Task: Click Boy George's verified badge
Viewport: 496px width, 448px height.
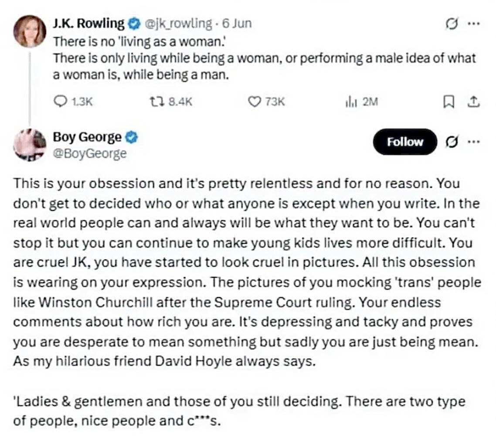Action: (x=132, y=138)
